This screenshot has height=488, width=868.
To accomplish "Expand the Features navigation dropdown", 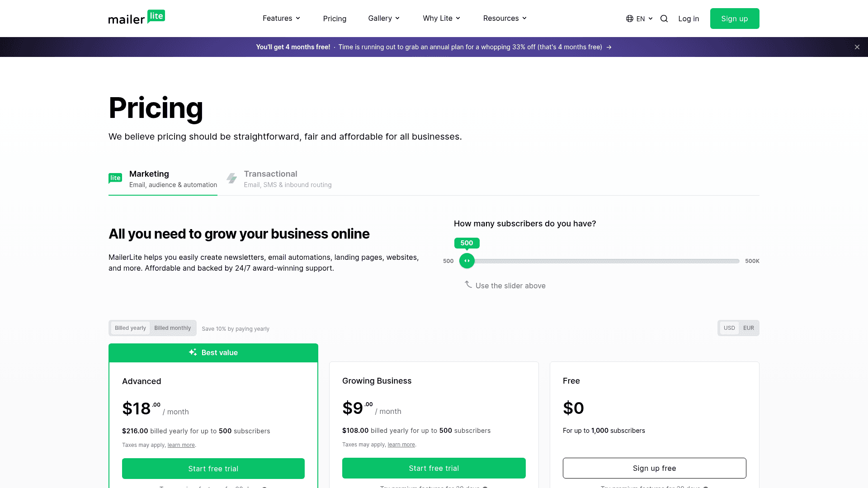I will pyautogui.click(x=281, y=18).
